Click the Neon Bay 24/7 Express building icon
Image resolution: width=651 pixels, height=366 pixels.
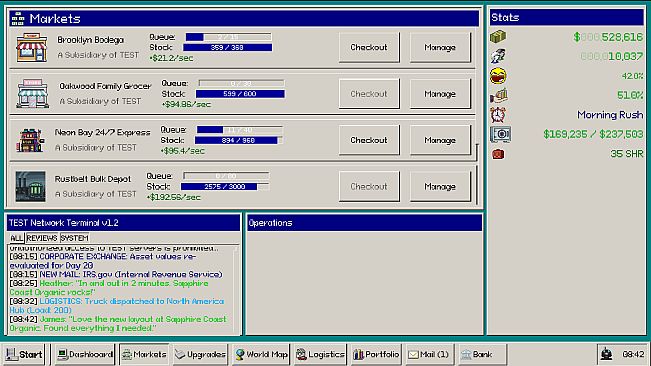(x=30, y=140)
